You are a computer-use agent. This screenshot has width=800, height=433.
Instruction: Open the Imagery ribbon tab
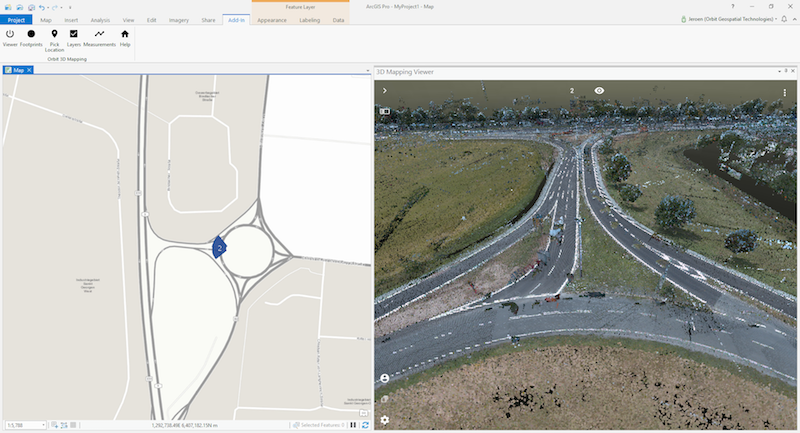[180, 20]
